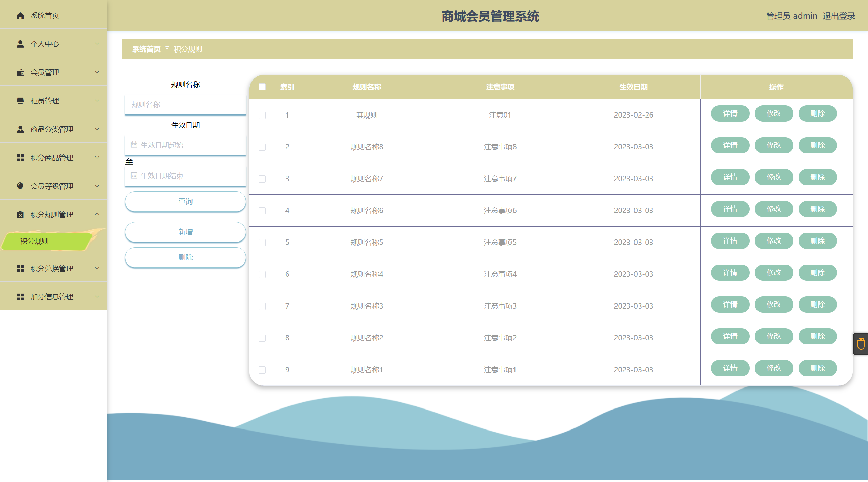Click the counter icon beside 柜员管理
Image resolution: width=868 pixels, height=482 pixels.
(20, 101)
